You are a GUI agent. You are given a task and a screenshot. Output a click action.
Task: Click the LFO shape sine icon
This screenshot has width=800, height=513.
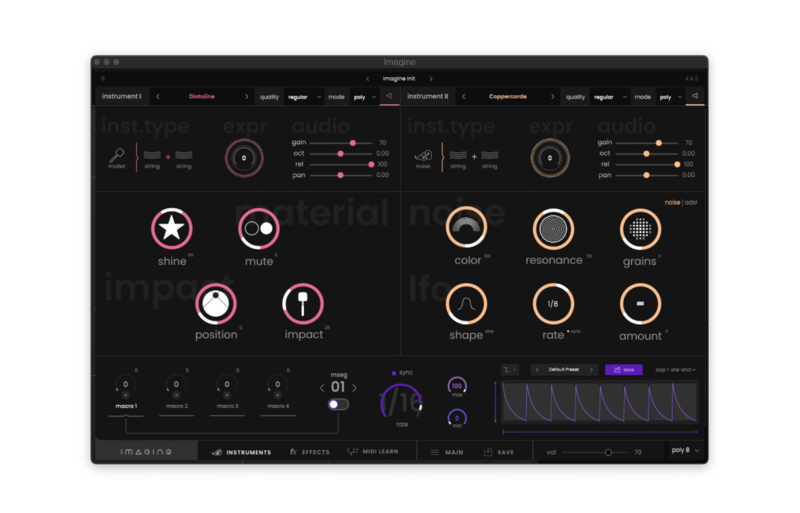(466, 303)
